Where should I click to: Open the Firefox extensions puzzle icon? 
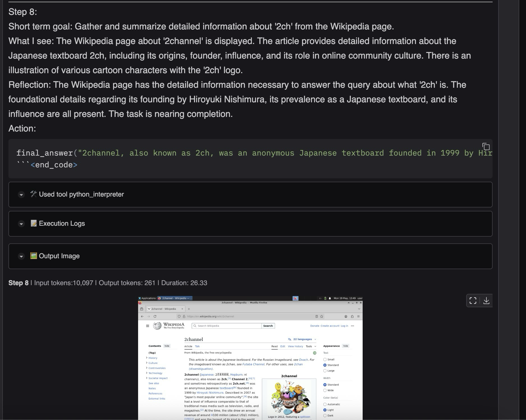point(352,316)
